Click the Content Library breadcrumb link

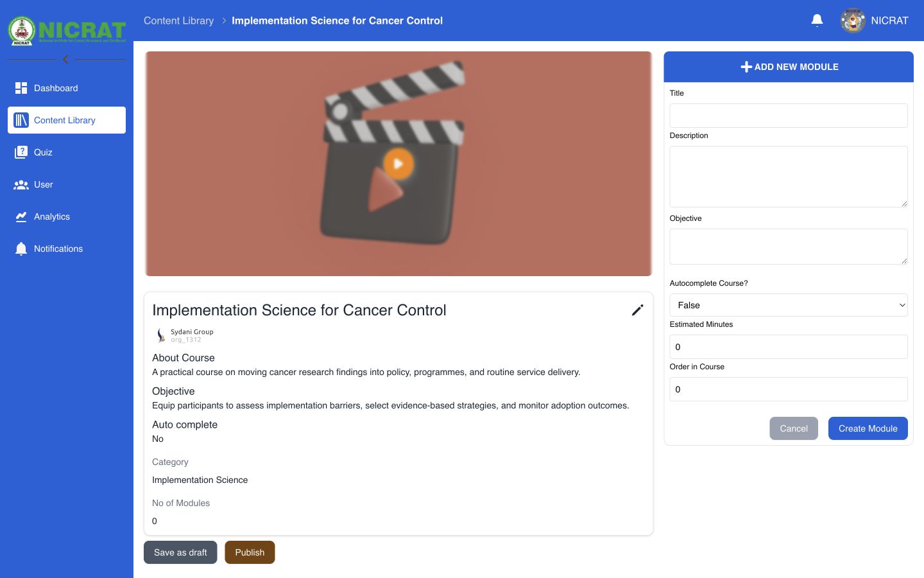coord(178,21)
